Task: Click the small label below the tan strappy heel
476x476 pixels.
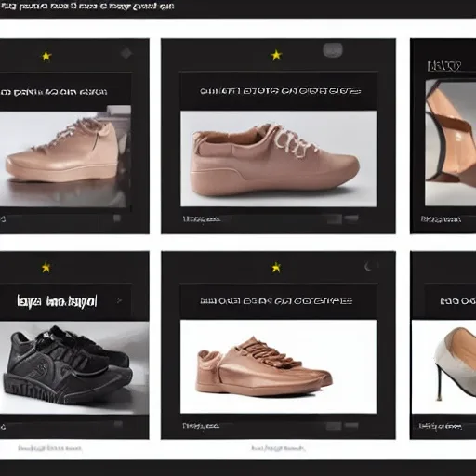Action: [x=441, y=219]
